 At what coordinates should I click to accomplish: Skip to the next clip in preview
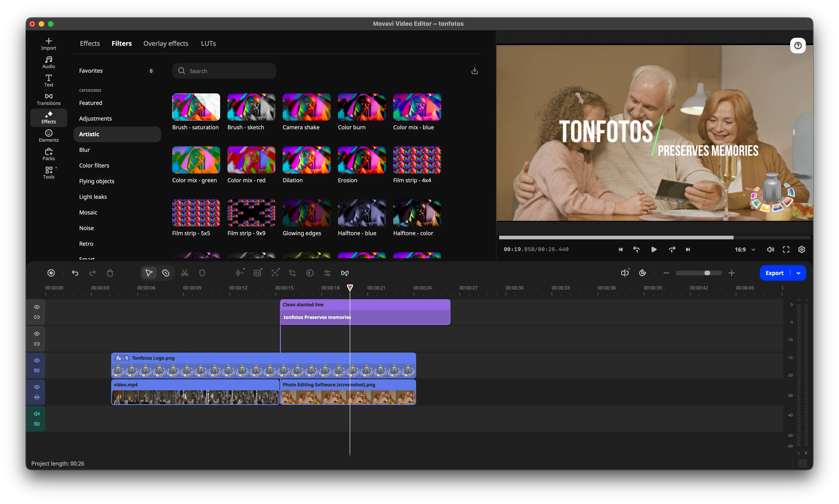point(688,250)
